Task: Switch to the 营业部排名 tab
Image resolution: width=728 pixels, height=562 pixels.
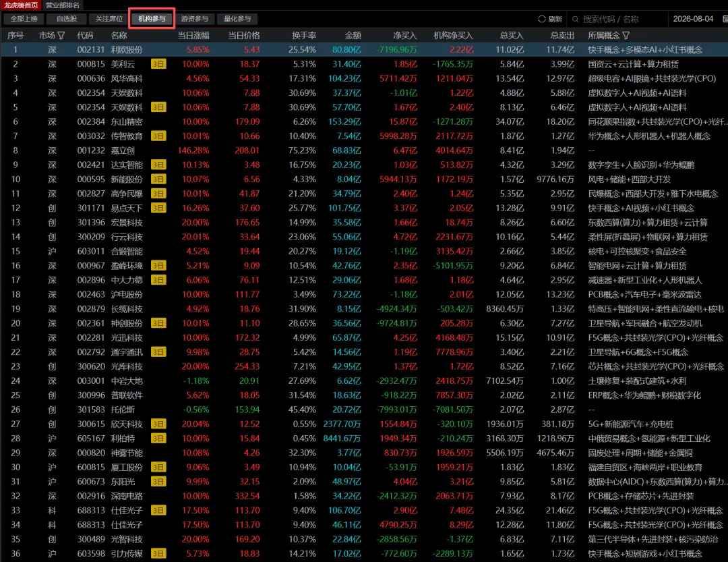Action: [63, 5]
